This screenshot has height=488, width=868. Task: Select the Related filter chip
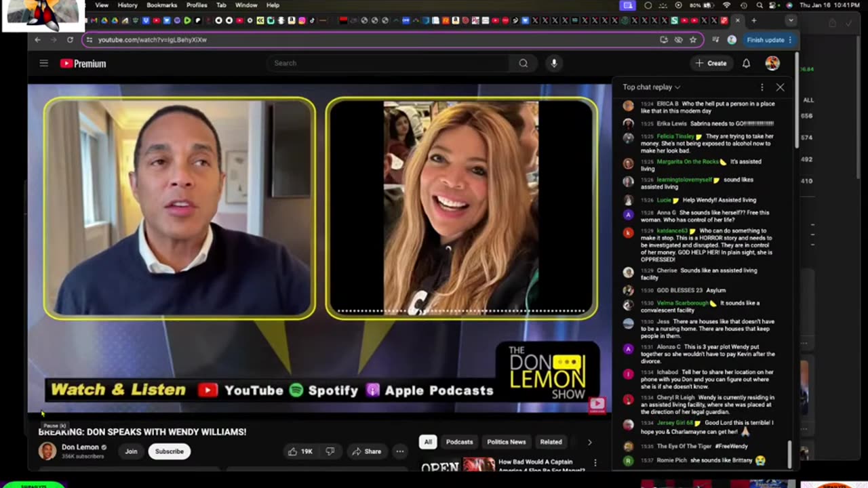(551, 442)
